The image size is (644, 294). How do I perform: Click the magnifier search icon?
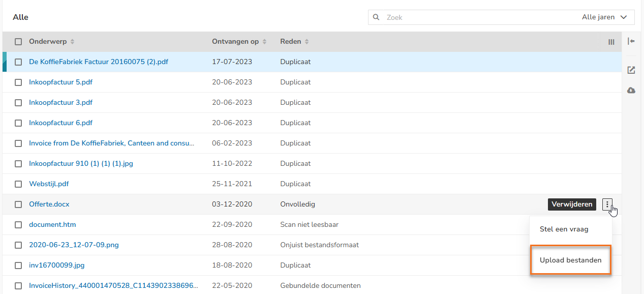376,17
